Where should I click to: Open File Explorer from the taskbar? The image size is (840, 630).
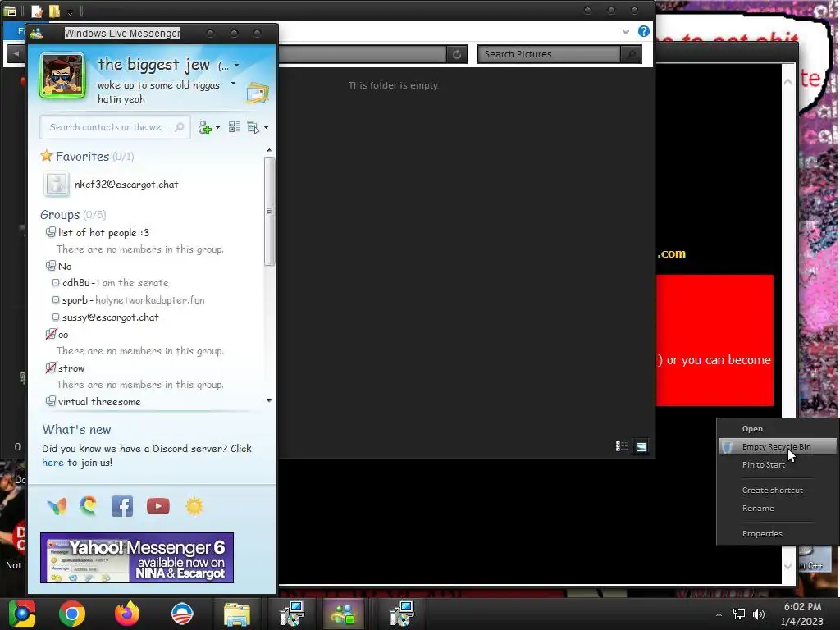coord(237,614)
